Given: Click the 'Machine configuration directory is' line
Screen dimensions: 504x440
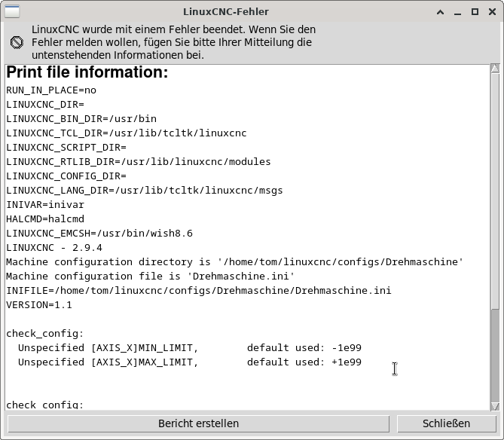Looking at the screenshot, I should click(234, 262).
